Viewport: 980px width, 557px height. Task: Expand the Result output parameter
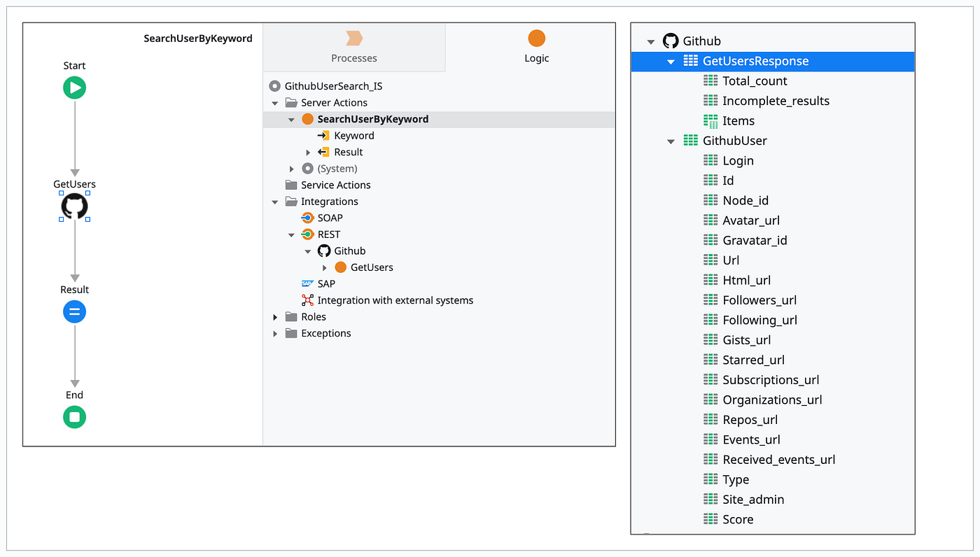[x=308, y=153]
